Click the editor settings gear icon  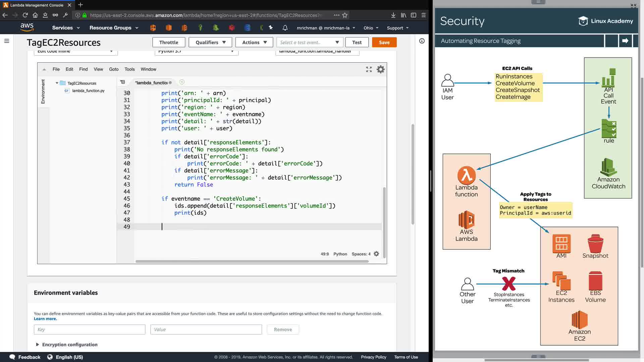point(380,69)
